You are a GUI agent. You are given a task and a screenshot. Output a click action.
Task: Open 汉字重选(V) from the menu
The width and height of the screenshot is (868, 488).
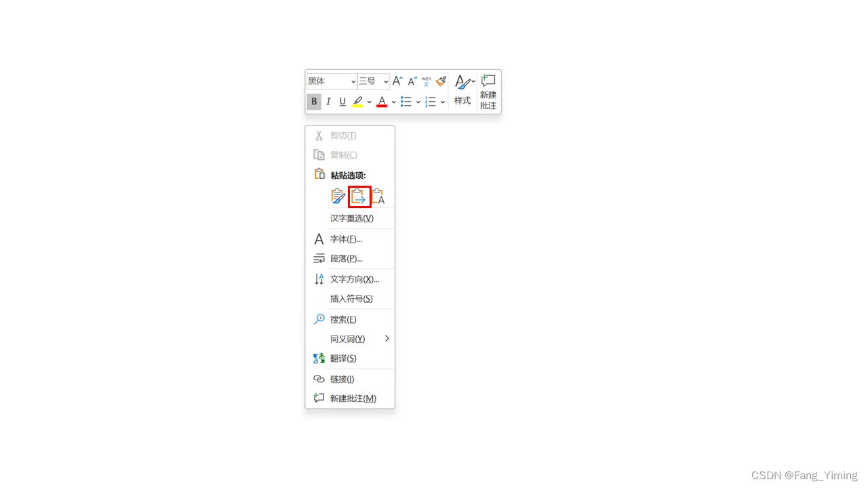point(351,218)
